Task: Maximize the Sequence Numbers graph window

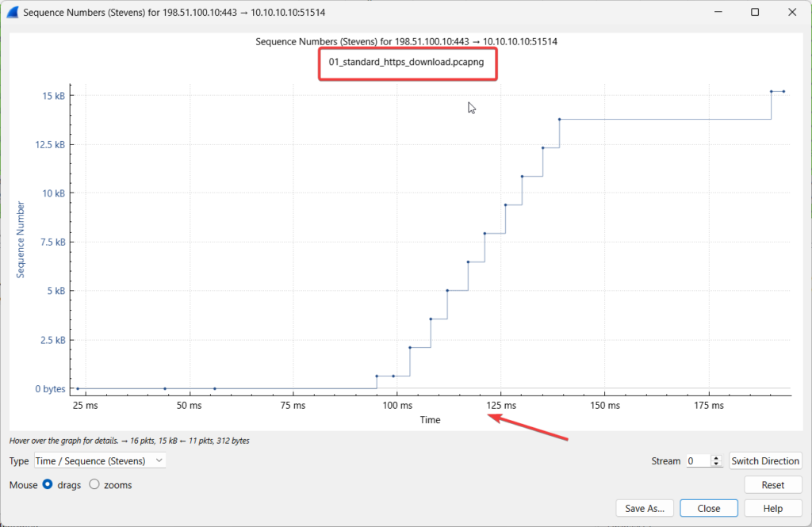Action: 755,13
